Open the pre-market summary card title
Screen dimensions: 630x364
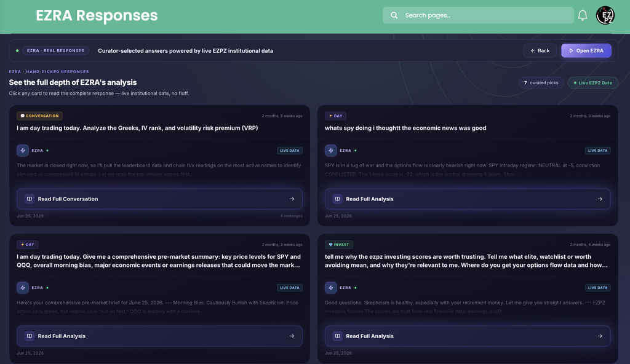pos(159,261)
